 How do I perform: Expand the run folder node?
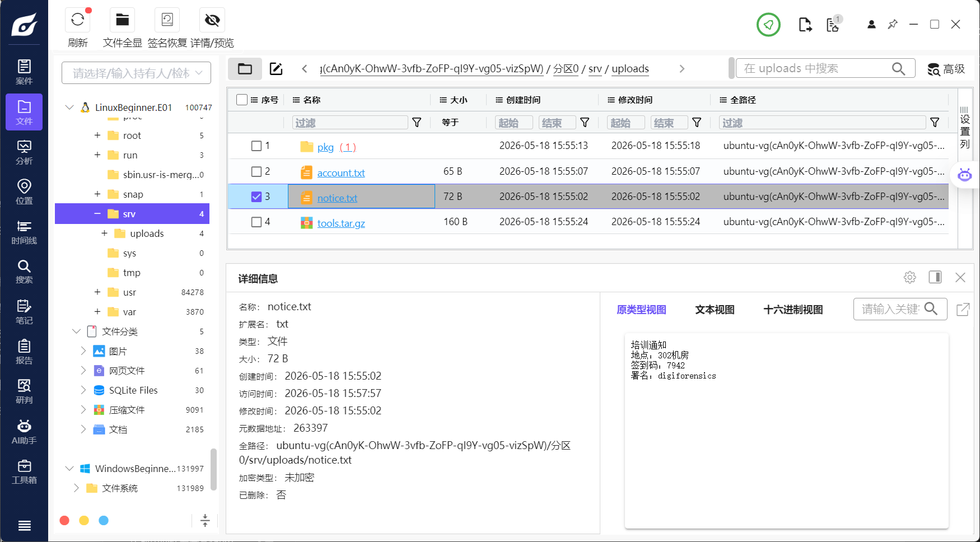pyautogui.click(x=97, y=155)
